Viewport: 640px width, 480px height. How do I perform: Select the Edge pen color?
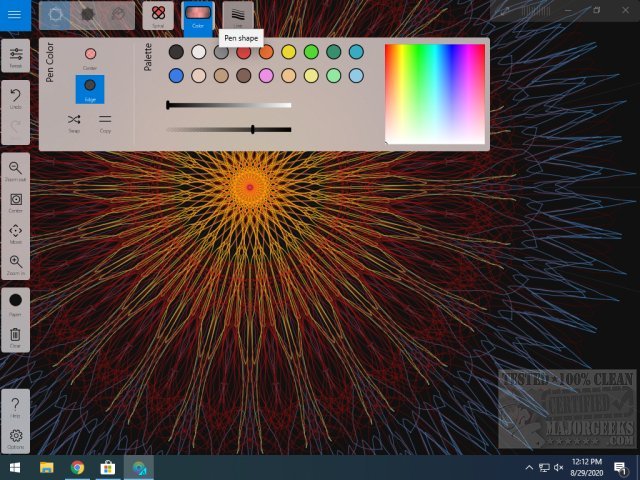(x=90, y=89)
